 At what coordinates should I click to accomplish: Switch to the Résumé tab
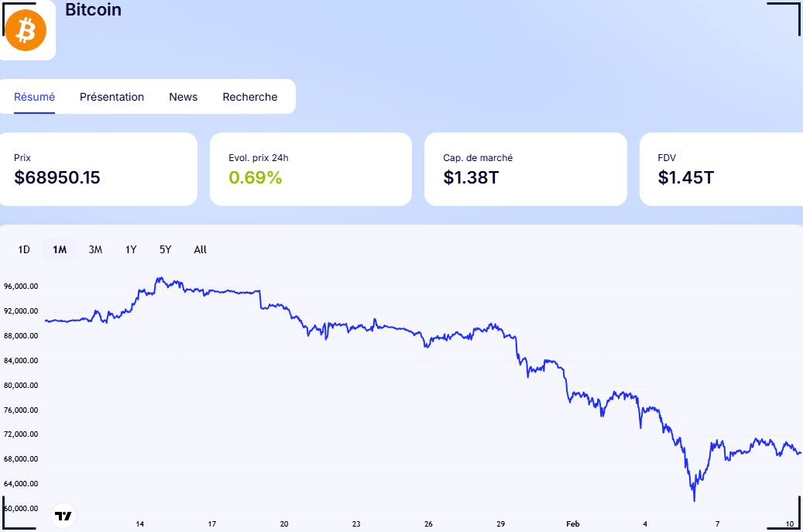35,97
